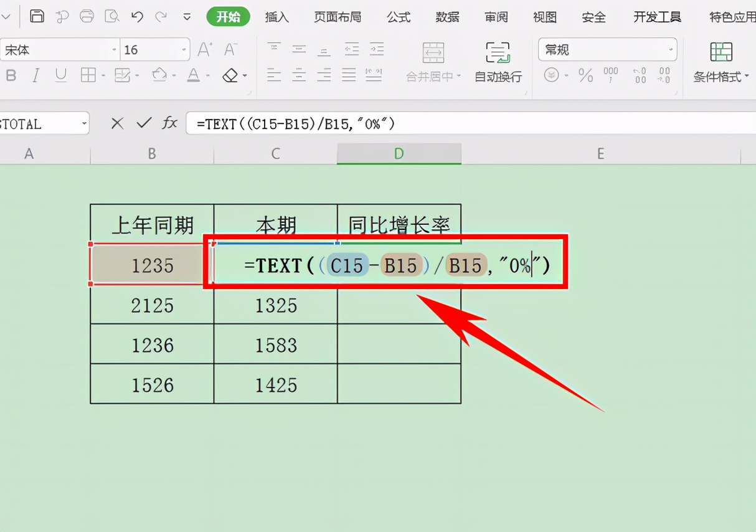Redo the last action
Image resolution: width=756 pixels, height=532 pixels.
pyautogui.click(x=161, y=17)
